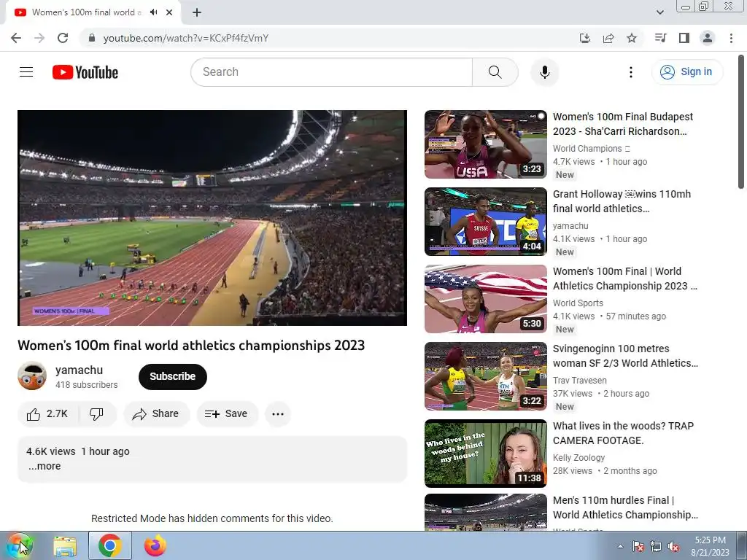Open File Explorer from the taskbar
Viewport: 747px width, 560px height.
point(65,545)
